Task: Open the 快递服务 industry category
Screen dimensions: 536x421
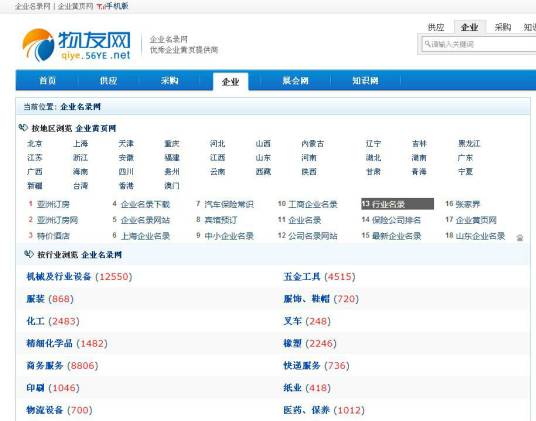Action: 302,365
